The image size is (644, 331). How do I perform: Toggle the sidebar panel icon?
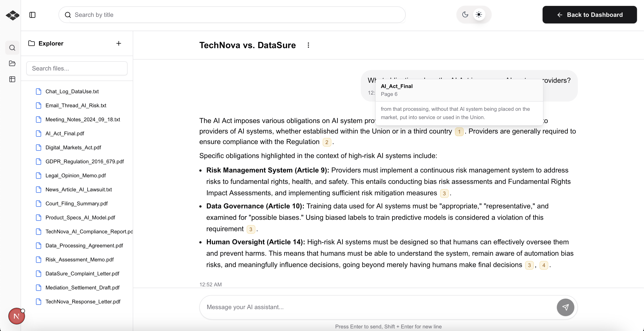(32, 15)
